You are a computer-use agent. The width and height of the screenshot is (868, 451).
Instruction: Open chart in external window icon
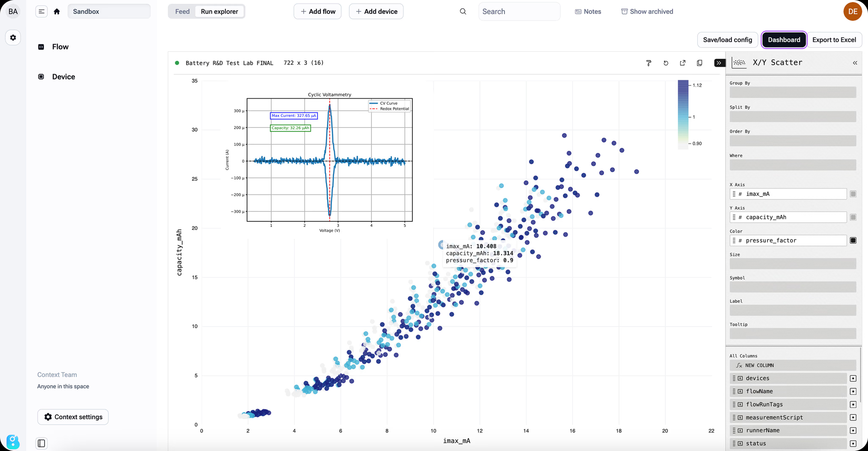click(x=683, y=63)
